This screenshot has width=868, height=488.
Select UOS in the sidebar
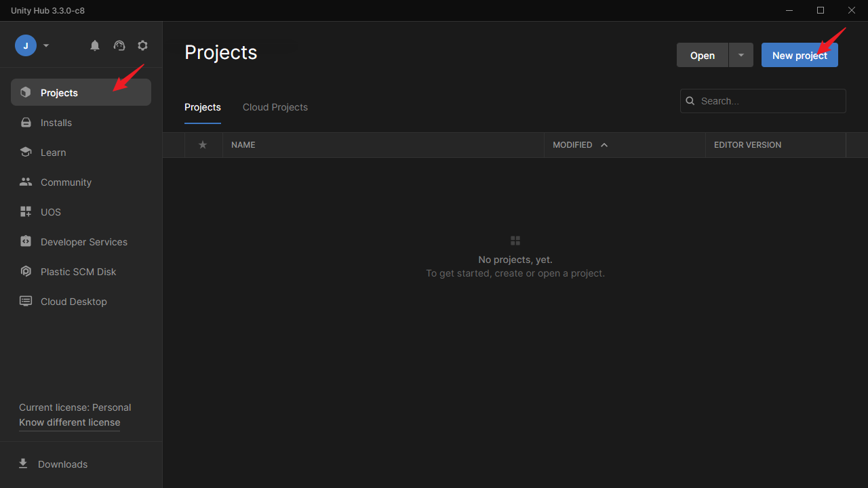(81, 212)
